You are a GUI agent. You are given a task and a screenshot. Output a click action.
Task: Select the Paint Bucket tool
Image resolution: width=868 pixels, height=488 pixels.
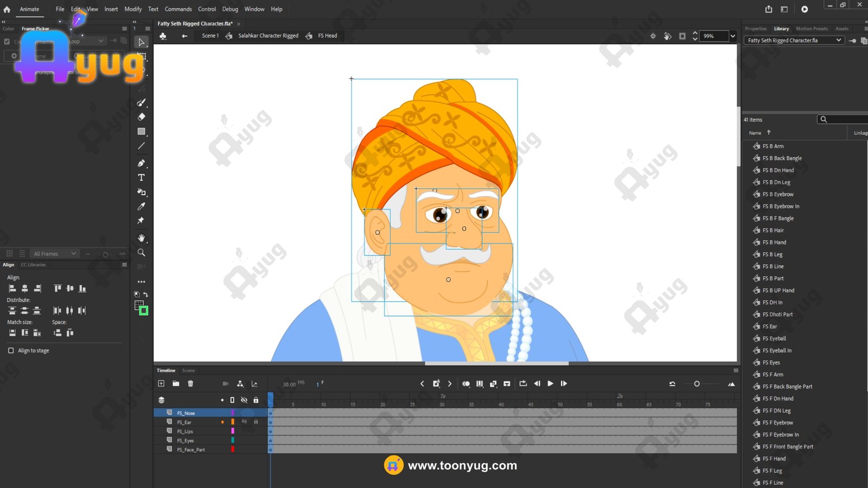click(x=142, y=192)
